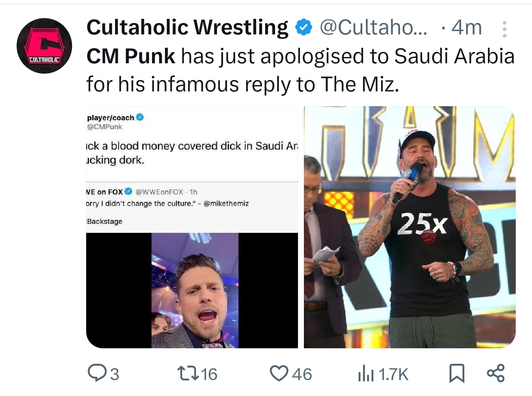This screenshot has height=396, width=532.
Task: Bookmark this post
Action: tap(457, 373)
